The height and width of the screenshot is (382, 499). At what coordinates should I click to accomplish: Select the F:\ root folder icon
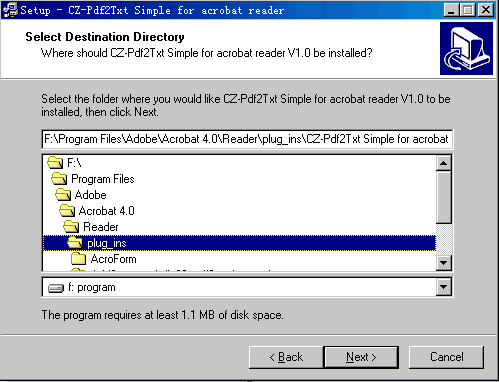tap(55, 163)
